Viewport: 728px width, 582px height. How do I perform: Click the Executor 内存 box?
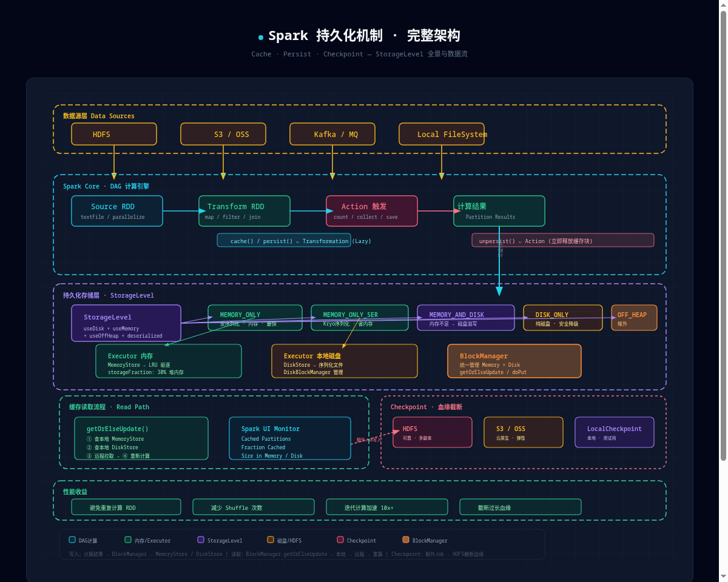169,361
